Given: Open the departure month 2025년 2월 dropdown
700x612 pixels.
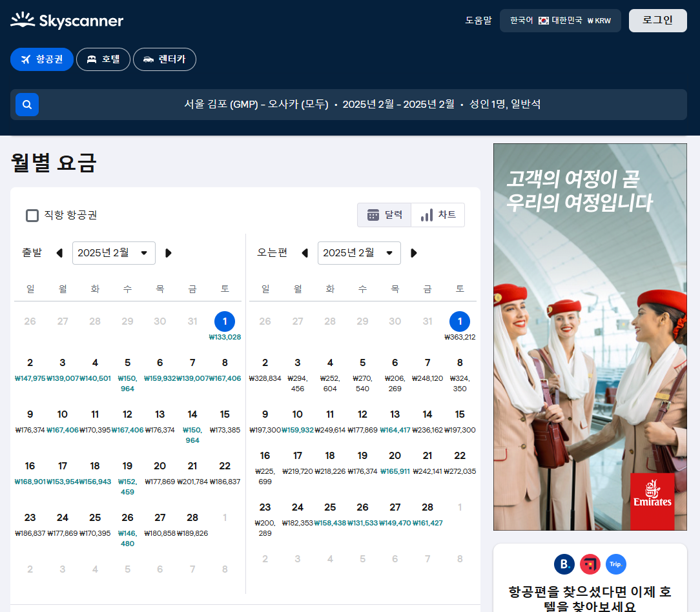Looking at the screenshot, I should point(114,252).
